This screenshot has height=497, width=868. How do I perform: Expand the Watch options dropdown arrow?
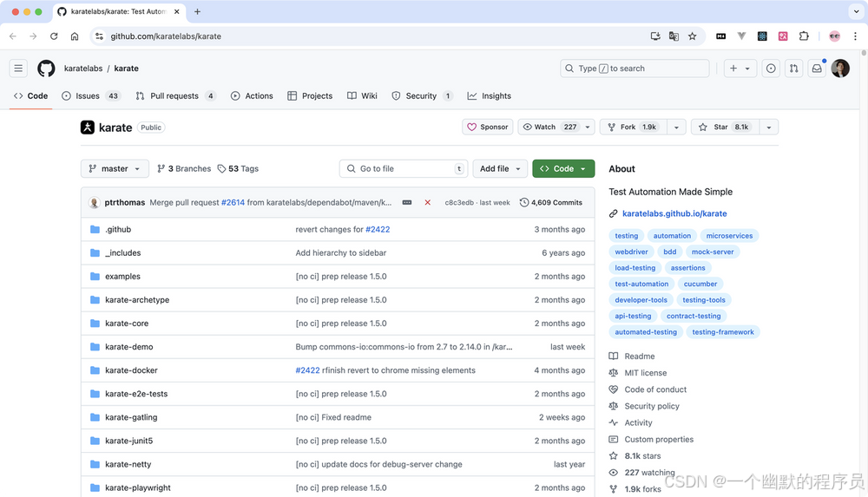pos(588,128)
